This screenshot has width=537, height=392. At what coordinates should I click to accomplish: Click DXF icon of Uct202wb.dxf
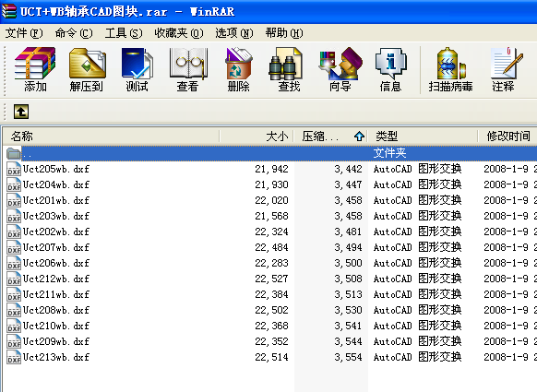coord(14,232)
